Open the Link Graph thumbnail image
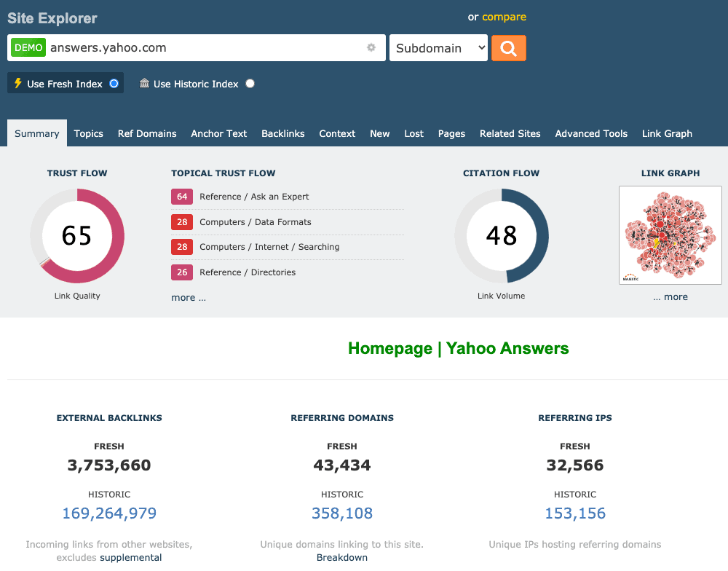Image resolution: width=728 pixels, height=571 pixels. [670, 235]
